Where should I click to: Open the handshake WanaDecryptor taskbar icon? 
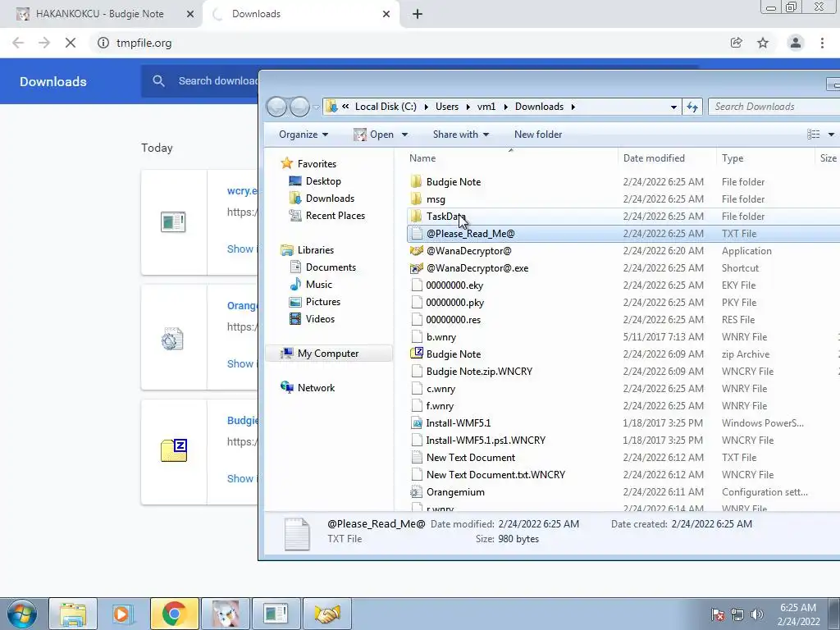(x=327, y=614)
